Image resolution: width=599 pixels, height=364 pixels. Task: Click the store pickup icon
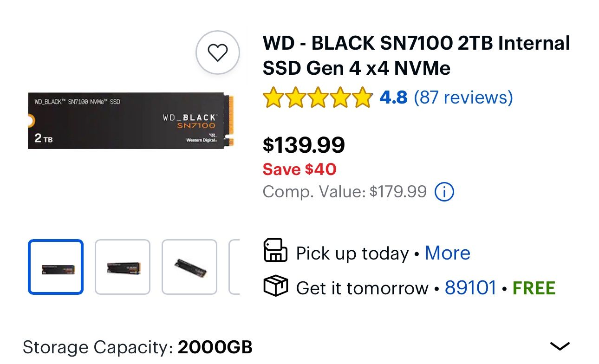[276, 253]
